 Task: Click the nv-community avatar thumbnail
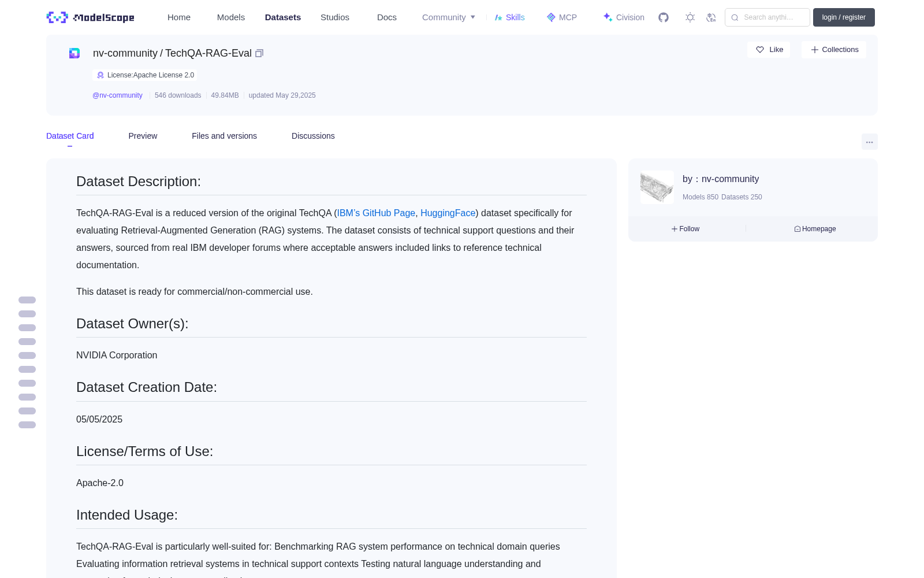coord(657,187)
